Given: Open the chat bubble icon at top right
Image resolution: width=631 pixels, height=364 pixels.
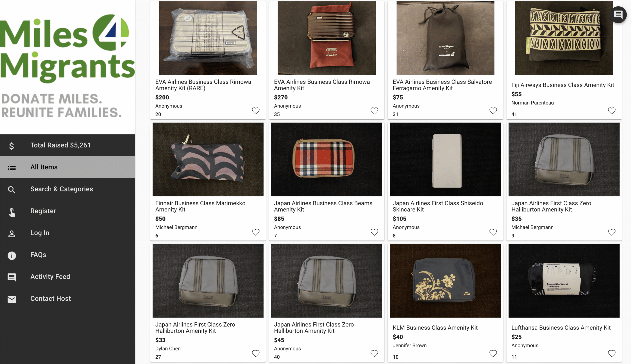Looking at the screenshot, I should click(618, 15).
